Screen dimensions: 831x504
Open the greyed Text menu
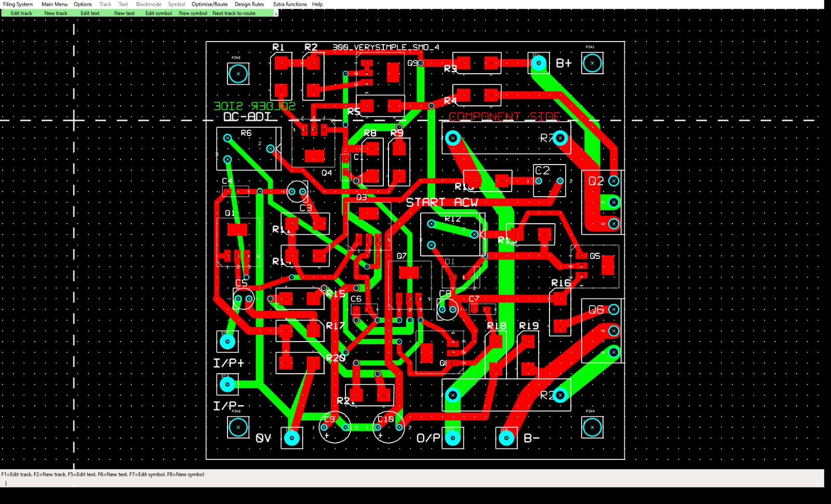tap(123, 4)
